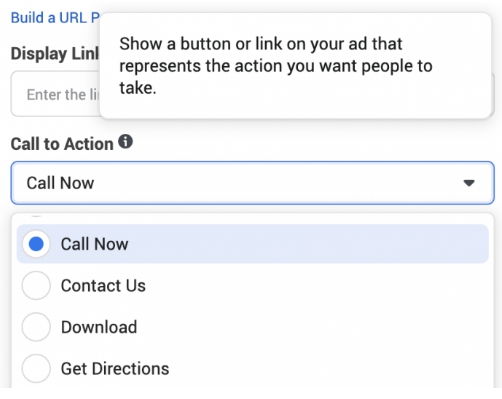502x399 pixels.
Task: Open the Call to Action dropdown
Action: pyautogui.click(x=252, y=183)
